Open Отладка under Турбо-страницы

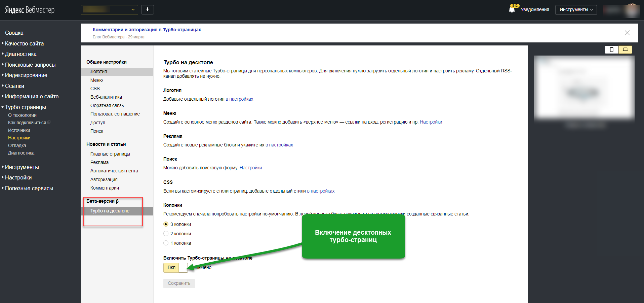coord(17,145)
